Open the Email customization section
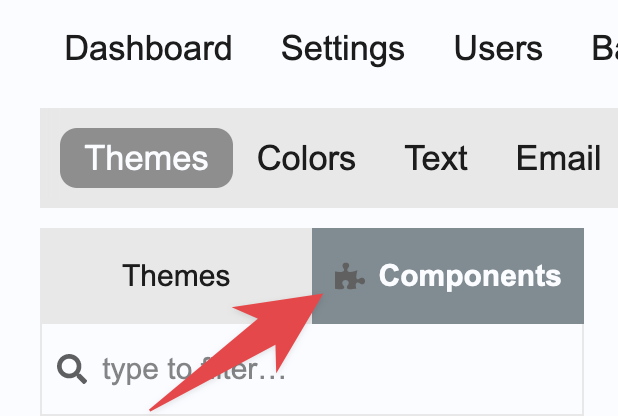Image resolution: width=618 pixels, height=416 pixels. click(558, 158)
